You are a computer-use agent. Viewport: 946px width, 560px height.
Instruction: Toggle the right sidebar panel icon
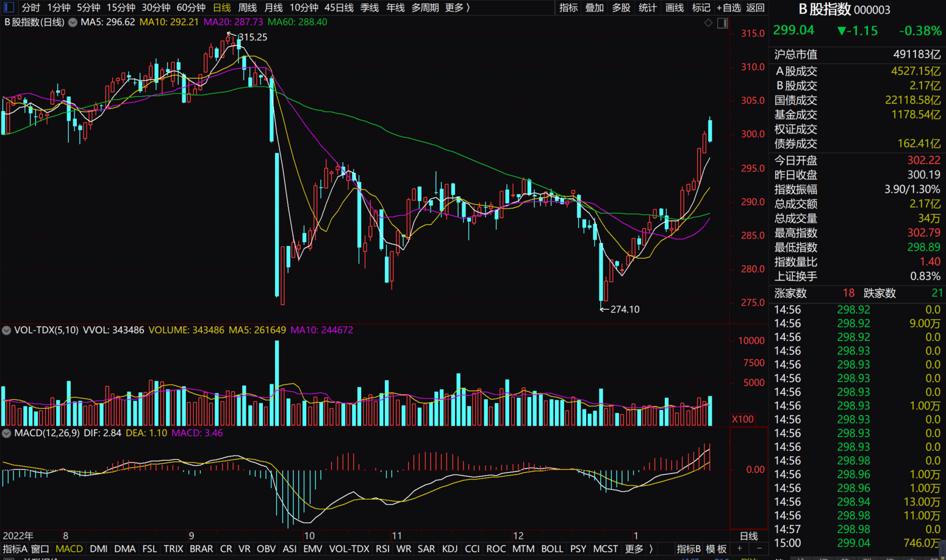click(723, 23)
